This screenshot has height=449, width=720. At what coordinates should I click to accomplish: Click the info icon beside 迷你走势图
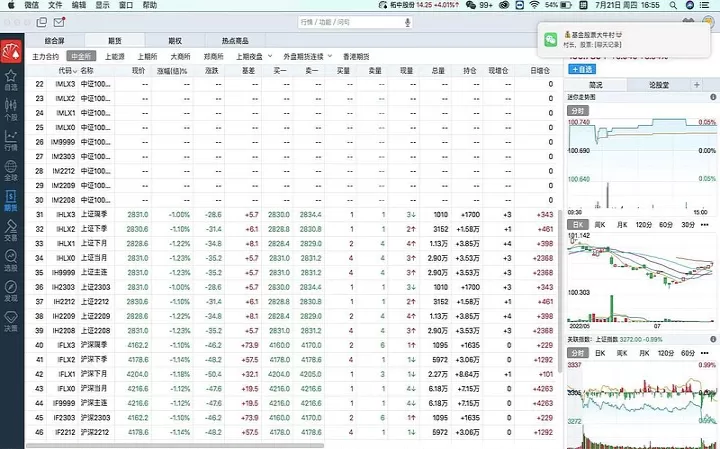[713, 97]
